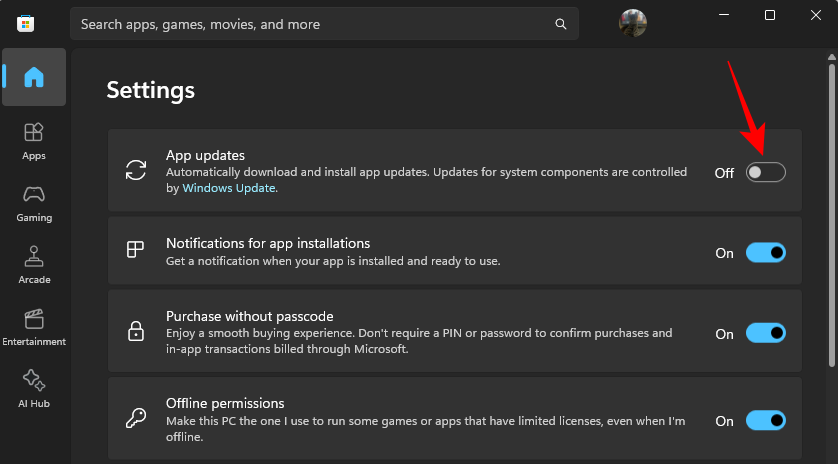The width and height of the screenshot is (838, 464).
Task: Click the Microsoft Store logo icon
Action: coord(26,22)
